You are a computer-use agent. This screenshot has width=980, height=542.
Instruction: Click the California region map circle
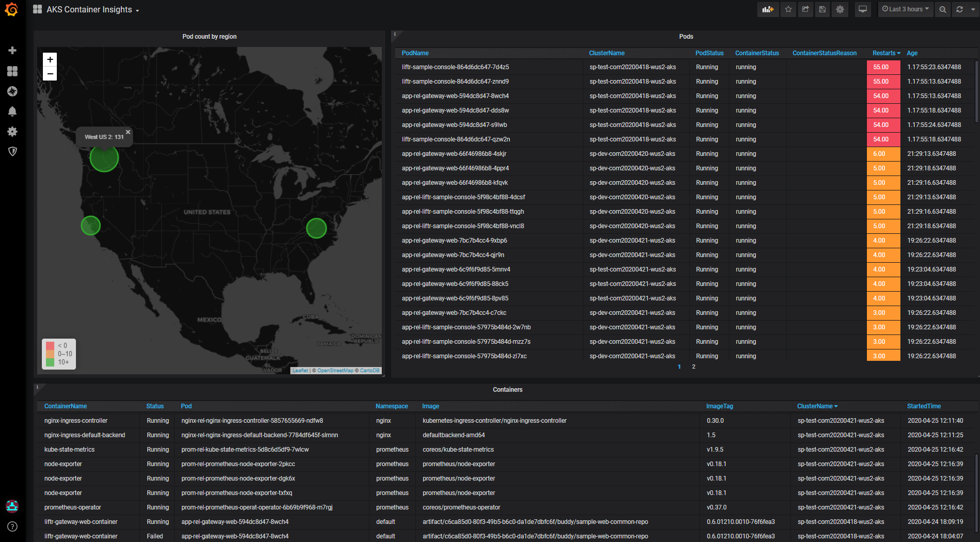click(x=91, y=226)
